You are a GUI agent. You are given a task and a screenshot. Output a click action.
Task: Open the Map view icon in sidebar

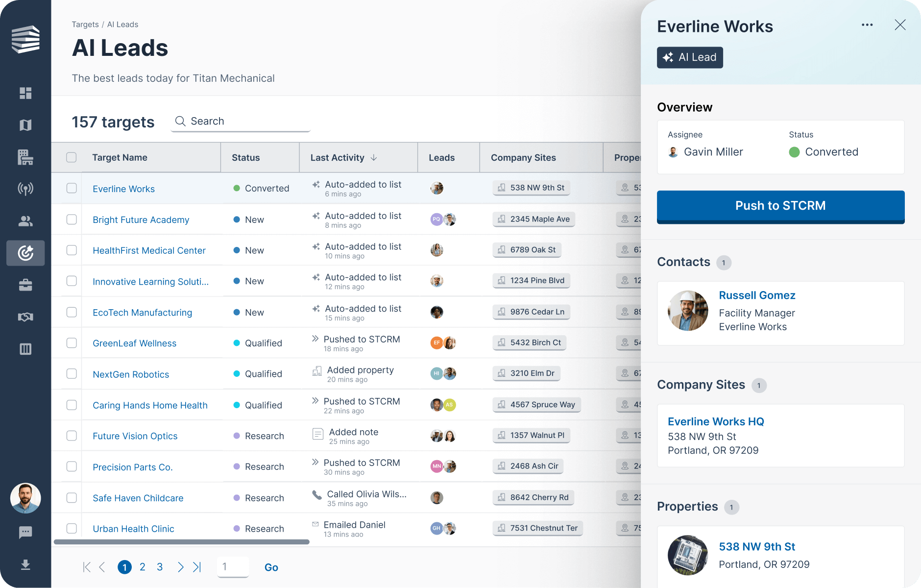coord(25,125)
